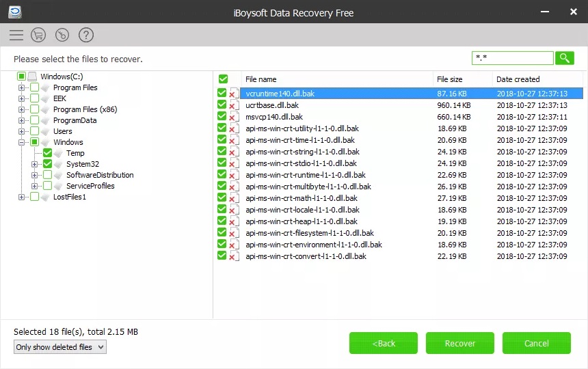The height and width of the screenshot is (369, 588).
Task: Uncheck the ucrtbase.dll.bak checkbox
Action: pos(222,105)
